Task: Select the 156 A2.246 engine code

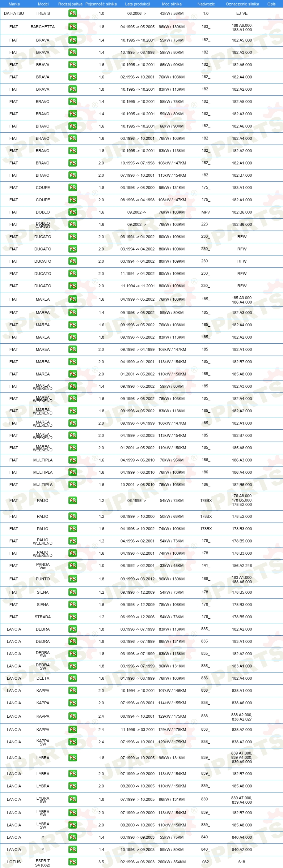Action: (x=242, y=566)
